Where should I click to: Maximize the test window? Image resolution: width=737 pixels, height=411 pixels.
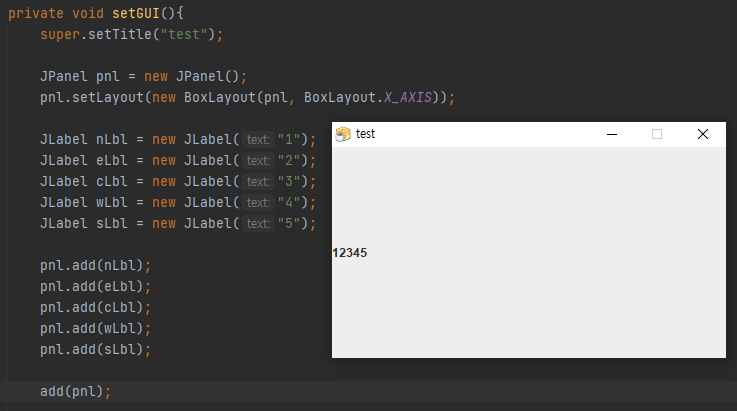tap(657, 134)
